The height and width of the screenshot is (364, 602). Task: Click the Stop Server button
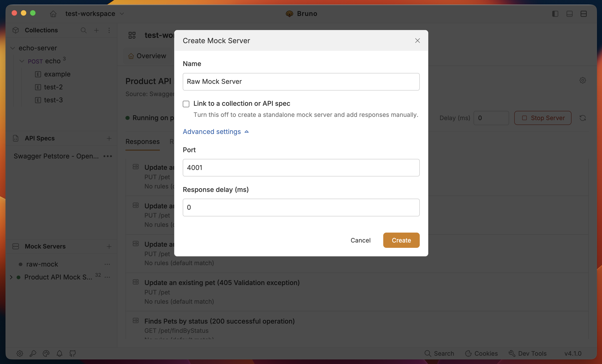543,118
